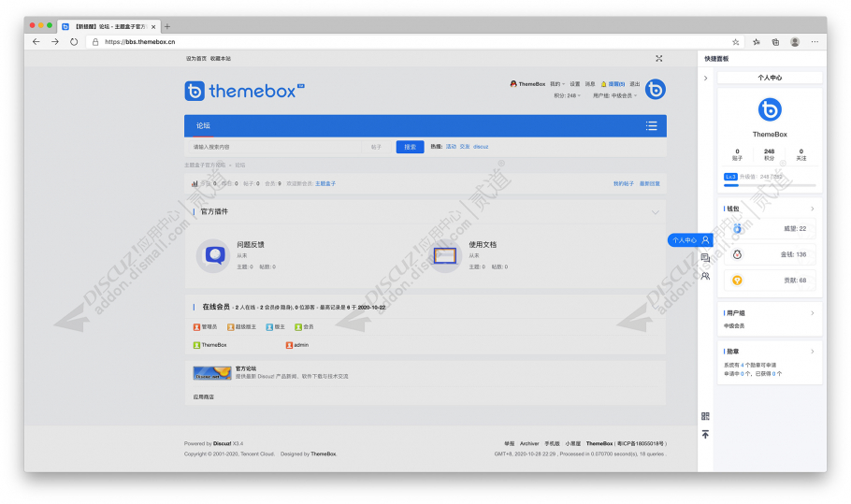The height and width of the screenshot is (504, 851).
Task: Expand the 钱包 section arrow
Action: click(x=813, y=209)
